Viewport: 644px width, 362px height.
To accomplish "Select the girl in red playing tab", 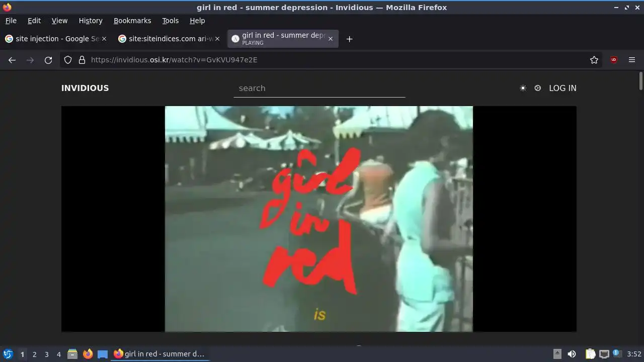I will 283,39.
